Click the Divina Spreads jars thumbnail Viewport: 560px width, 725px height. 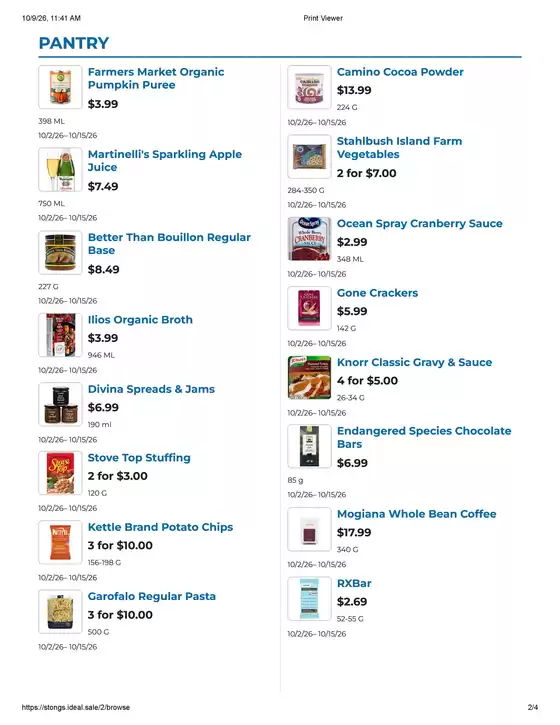tap(60, 405)
